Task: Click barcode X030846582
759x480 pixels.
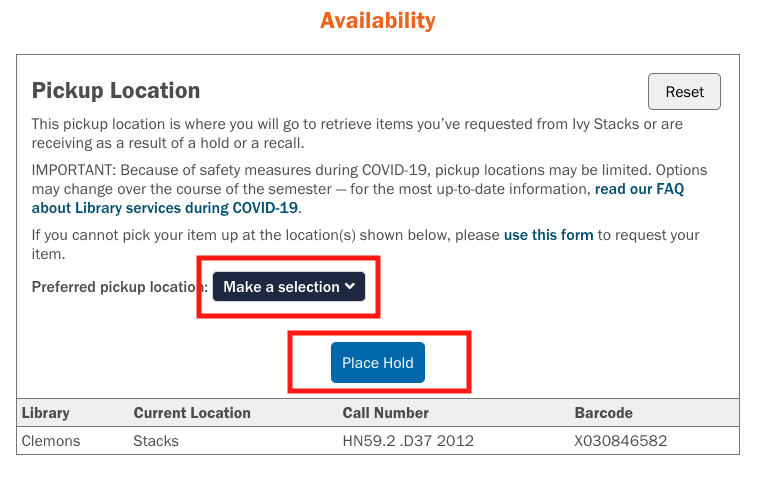Action: pyautogui.click(x=620, y=441)
